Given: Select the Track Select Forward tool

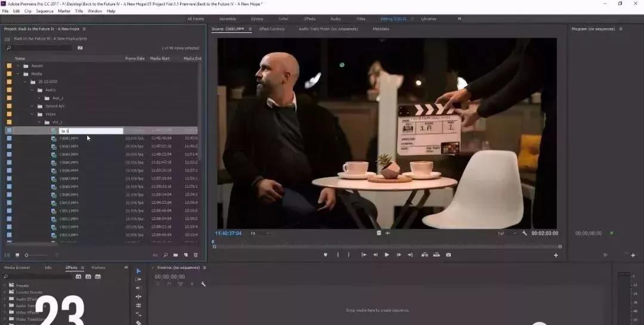Looking at the screenshot, I should tap(138, 279).
